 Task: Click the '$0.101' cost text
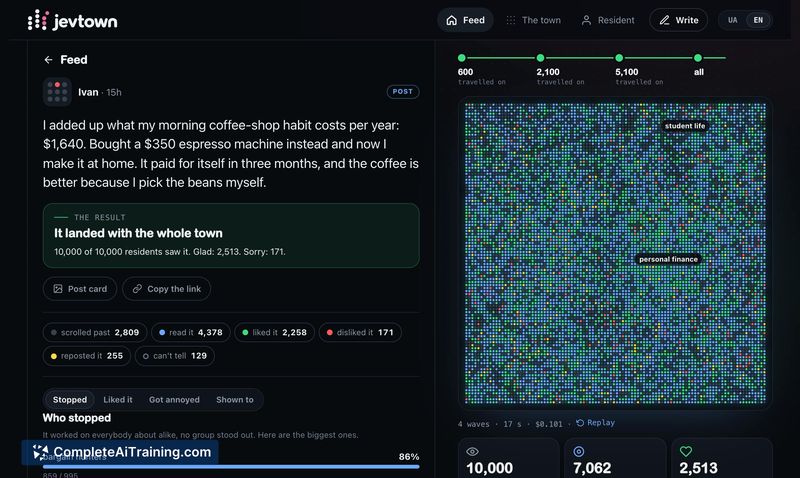click(x=548, y=424)
